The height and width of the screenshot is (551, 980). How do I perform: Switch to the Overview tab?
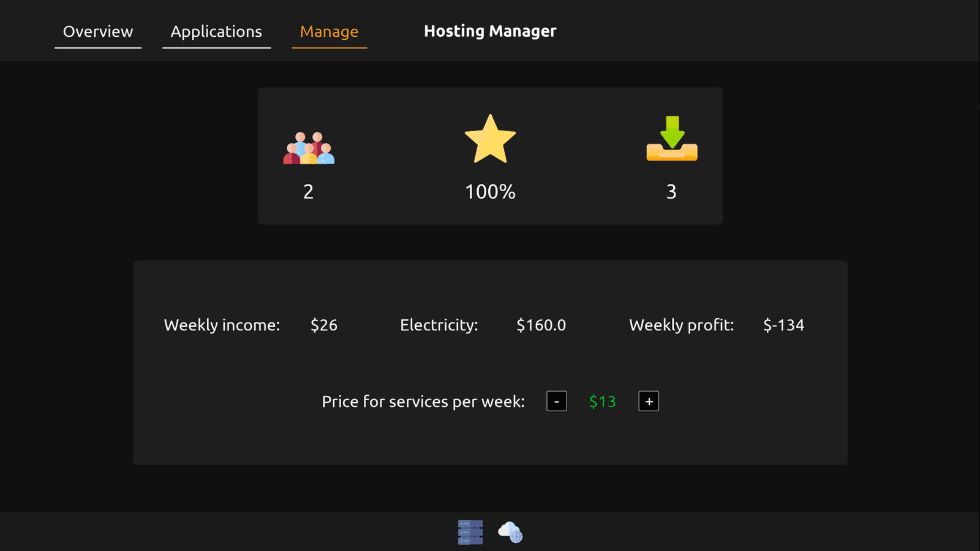click(98, 32)
